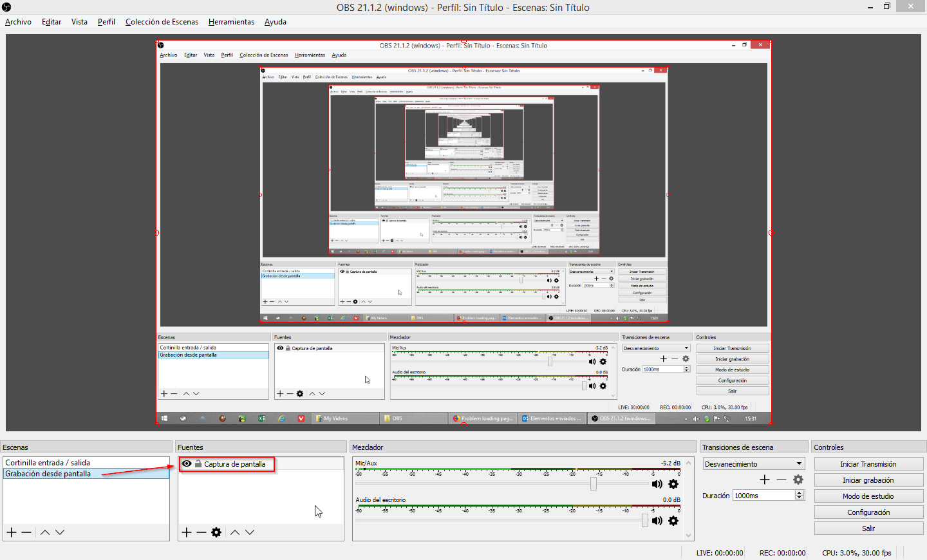Click the OBS logo in the title bar
The width and height of the screenshot is (927, 560).
pyautogui.click(x=6, y=7)
